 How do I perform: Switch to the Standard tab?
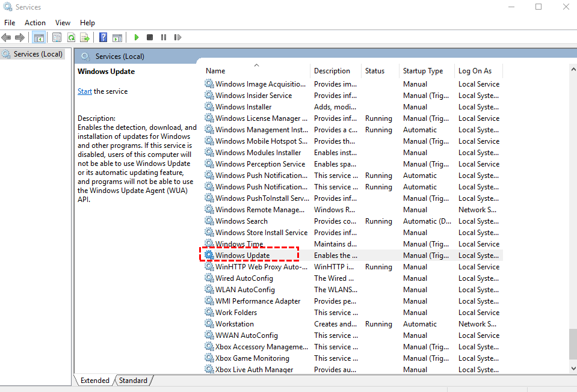[x=133, y=381]
